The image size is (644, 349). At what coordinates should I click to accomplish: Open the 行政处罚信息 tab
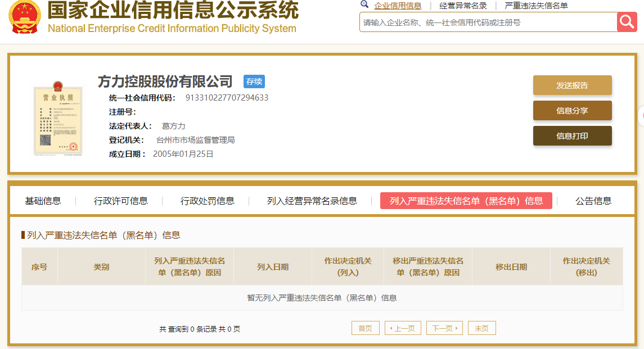[208, 201]
